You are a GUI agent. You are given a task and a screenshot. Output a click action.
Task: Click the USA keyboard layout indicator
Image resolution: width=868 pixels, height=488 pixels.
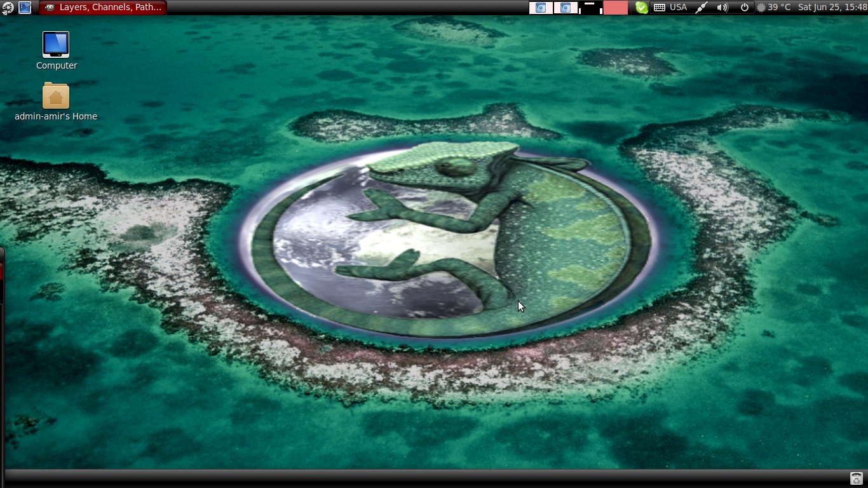pyautogui.click(x=671, y=8)
